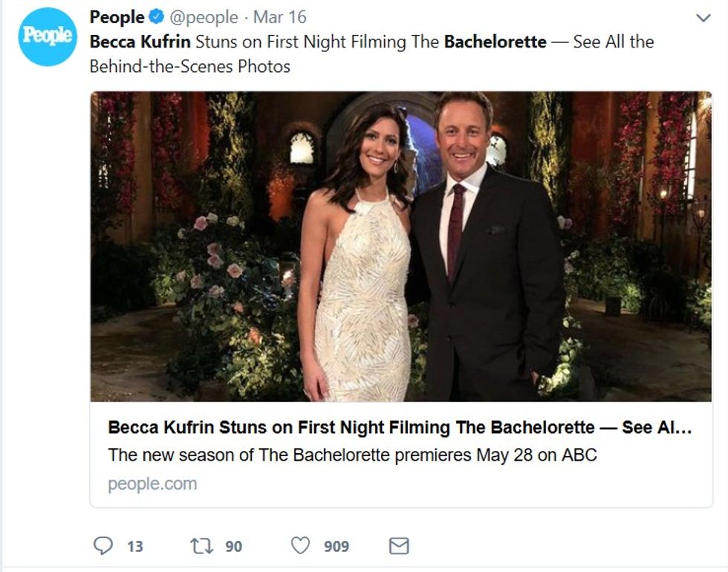Click the reply speech bubble icon
Image resolution: width=728 pixels, height=572 pixels.
103,546
